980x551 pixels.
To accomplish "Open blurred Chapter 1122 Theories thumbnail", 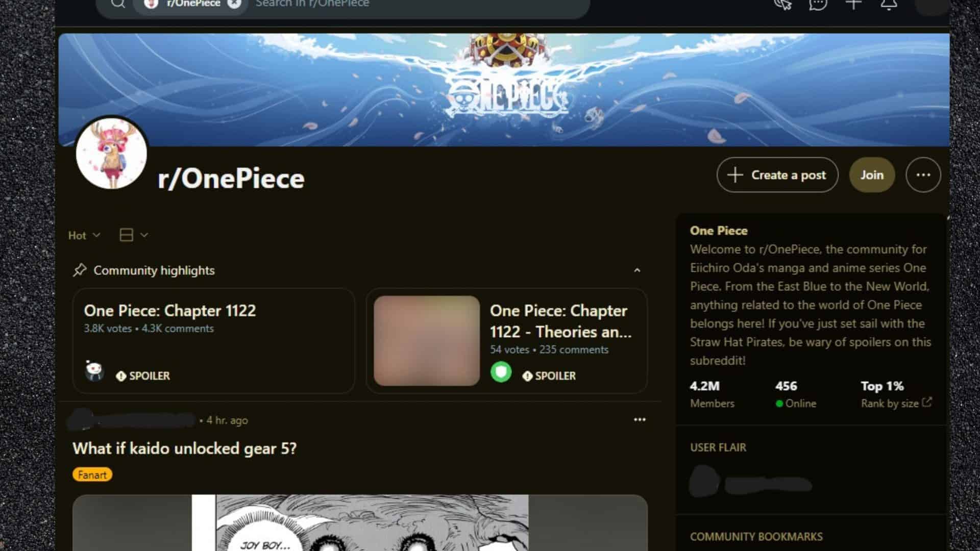I will pyautogui.click(x=427, y=341).
